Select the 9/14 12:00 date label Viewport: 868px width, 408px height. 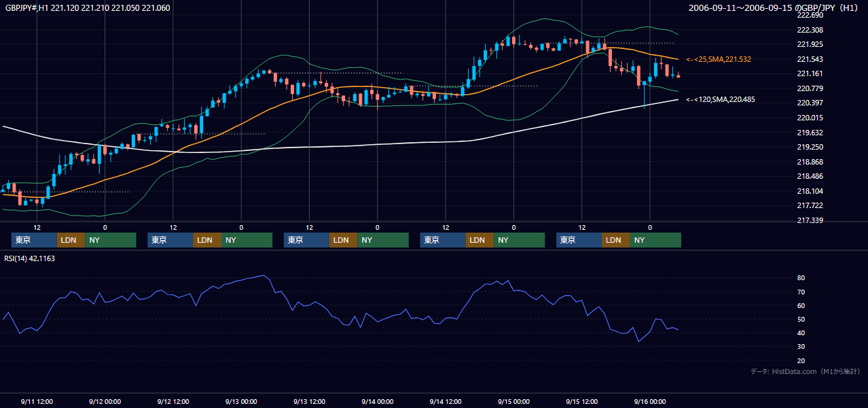[446, 402]
